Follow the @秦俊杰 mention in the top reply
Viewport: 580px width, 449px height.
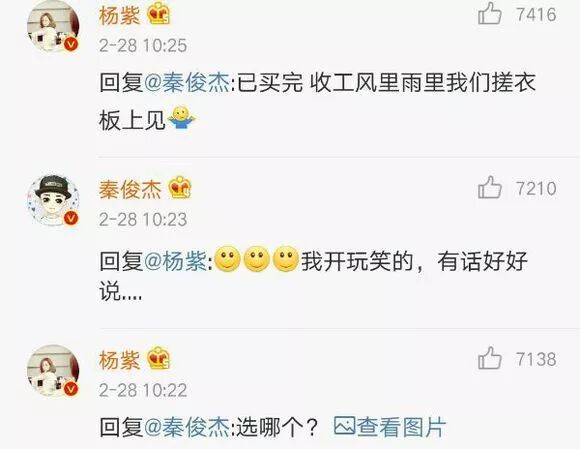[x=186, y=82]
